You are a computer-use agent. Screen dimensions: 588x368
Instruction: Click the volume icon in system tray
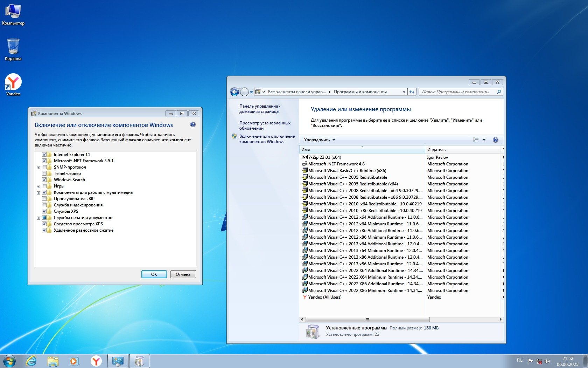pos(547,361)
